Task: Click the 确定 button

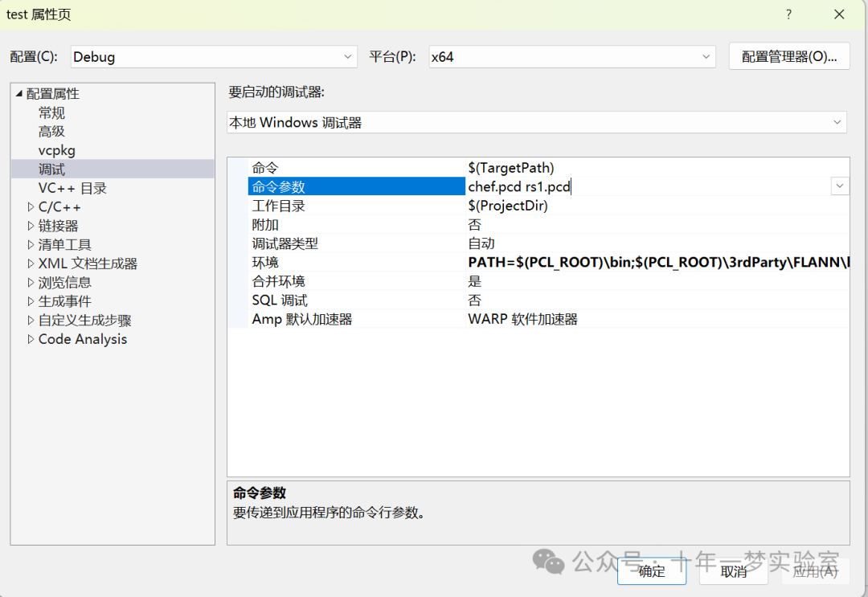Action: [x=652, y=571]
